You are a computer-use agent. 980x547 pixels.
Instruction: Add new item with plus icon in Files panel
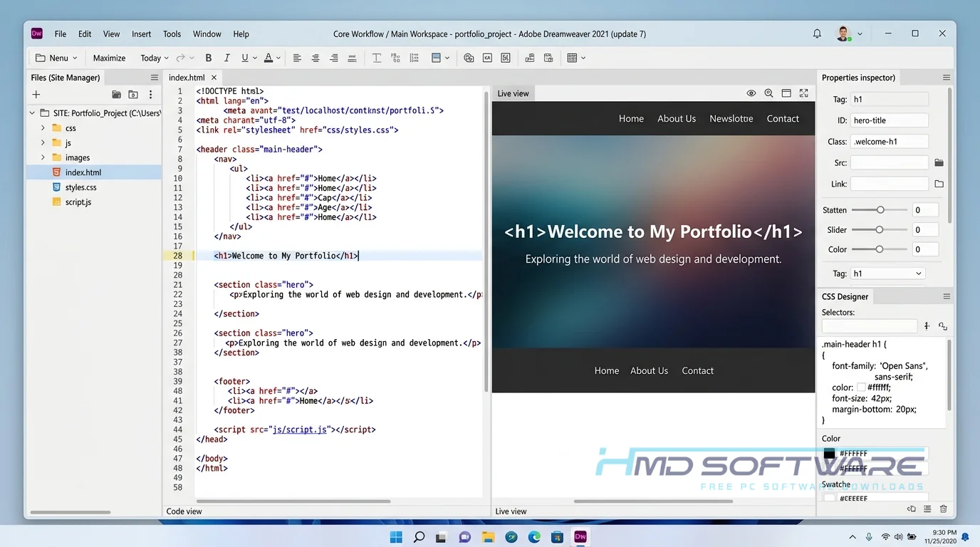coord(36,95)
